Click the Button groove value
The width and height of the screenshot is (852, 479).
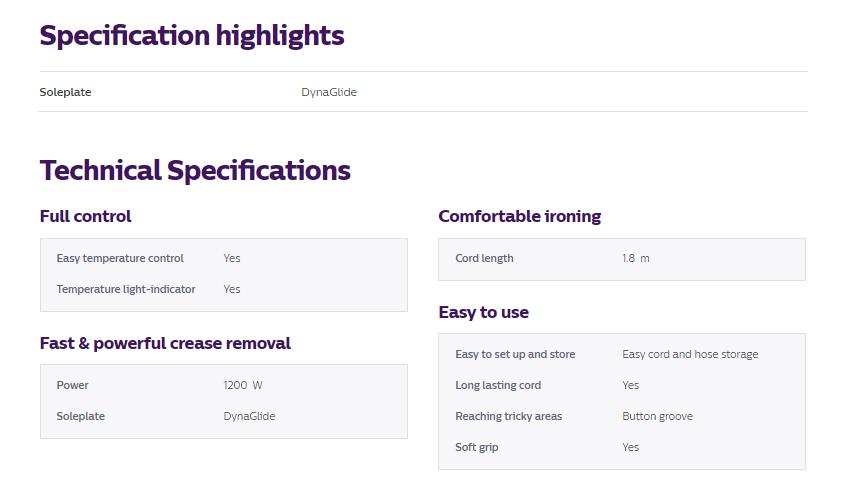point(657,416)
